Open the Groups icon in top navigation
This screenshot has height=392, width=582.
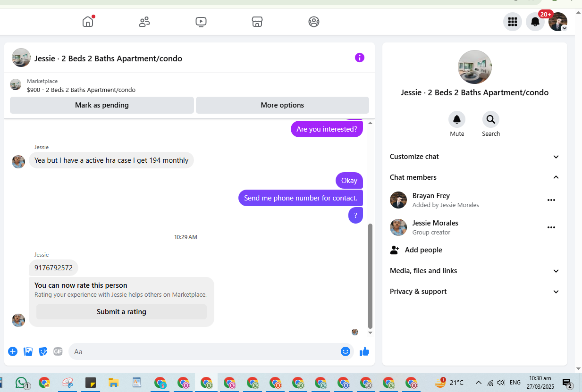pyautogui.click(x=314, y=22)
